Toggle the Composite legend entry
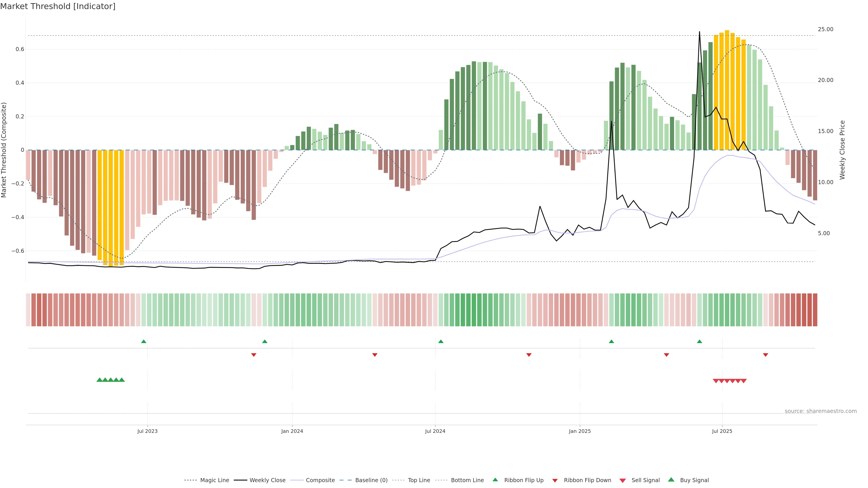The width and height of the screenshot is (868, 488). [x=320, y=480]
